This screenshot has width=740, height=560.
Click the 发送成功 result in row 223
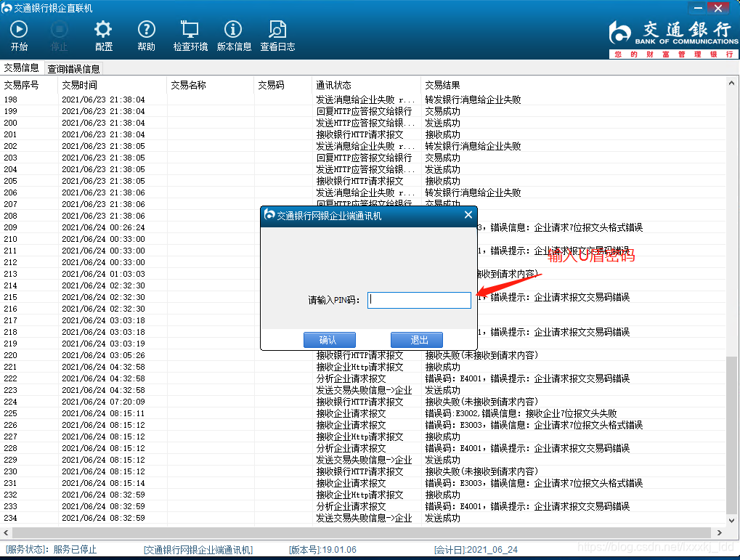pyautogui.click(x=443, y=391)
